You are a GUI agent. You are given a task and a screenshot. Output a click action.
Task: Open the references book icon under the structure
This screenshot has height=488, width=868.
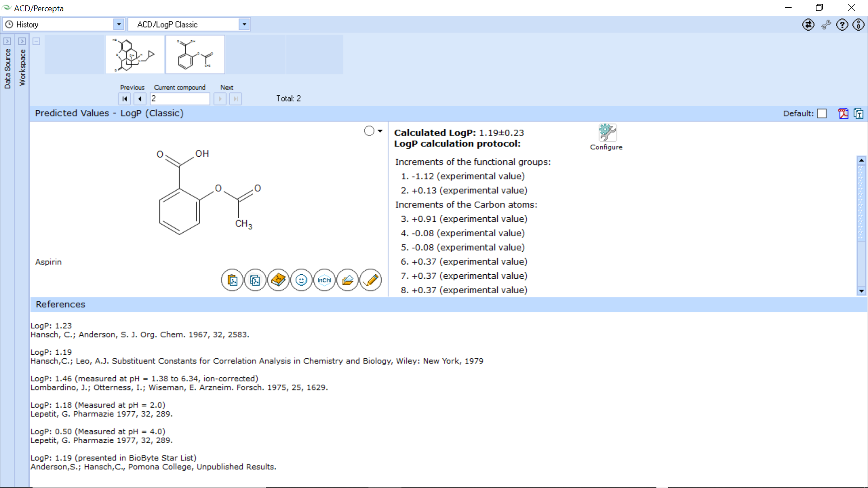[x=278, y=280]
